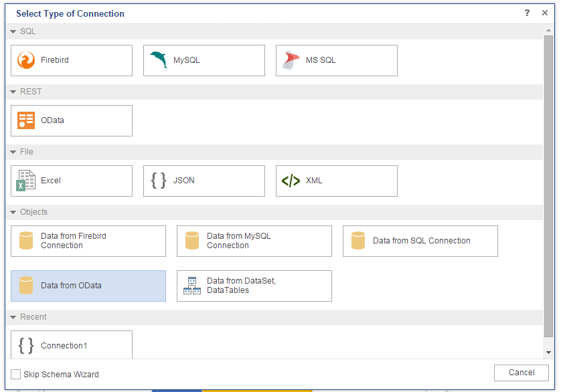Pick the MS SQL server icon
Viewport: 561px width, 392px height.
pos(291,60)
